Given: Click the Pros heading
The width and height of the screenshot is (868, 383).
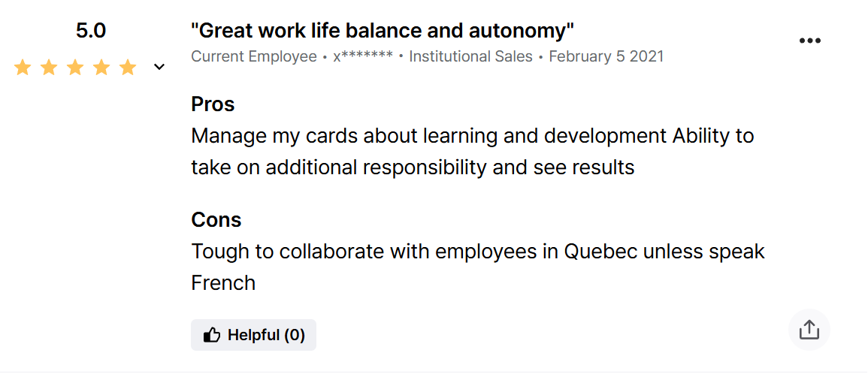Looking at the screenshot, I should tap(213, 104).
